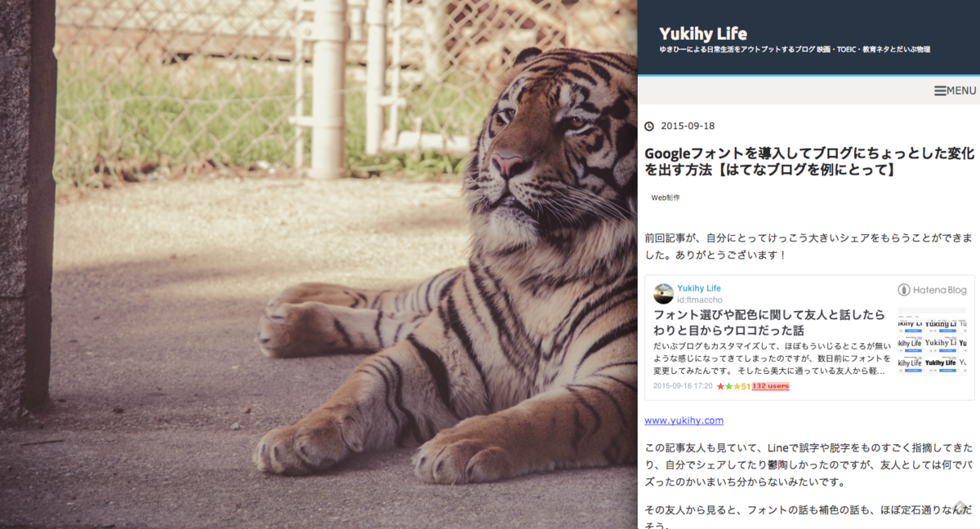980x529 pixels.
Task: Open the Googleフォント article title
Action: (809, 162)
